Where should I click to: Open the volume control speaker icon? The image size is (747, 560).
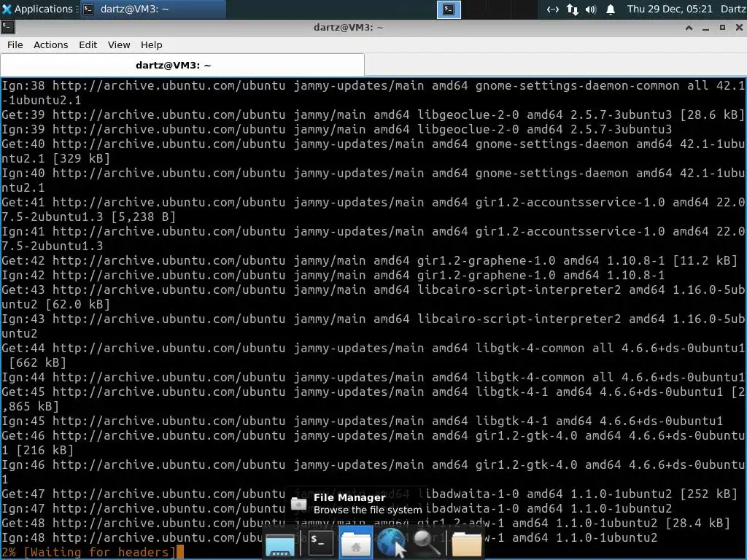[591, 9]
